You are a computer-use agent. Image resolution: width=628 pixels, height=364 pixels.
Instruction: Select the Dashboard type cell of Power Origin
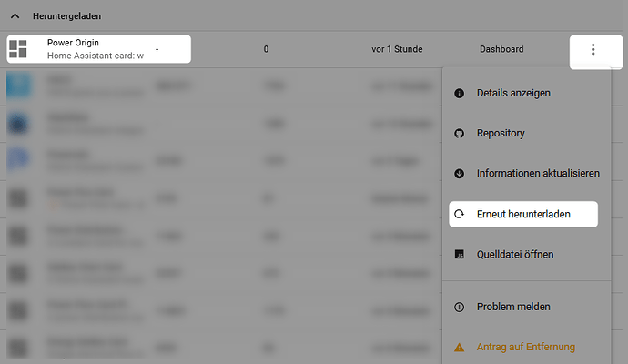[501, 49]
